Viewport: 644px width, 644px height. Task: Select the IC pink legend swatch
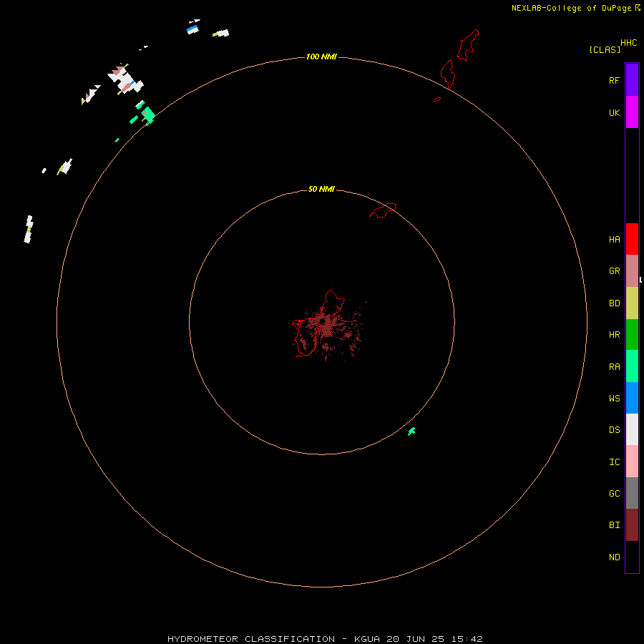632,462
